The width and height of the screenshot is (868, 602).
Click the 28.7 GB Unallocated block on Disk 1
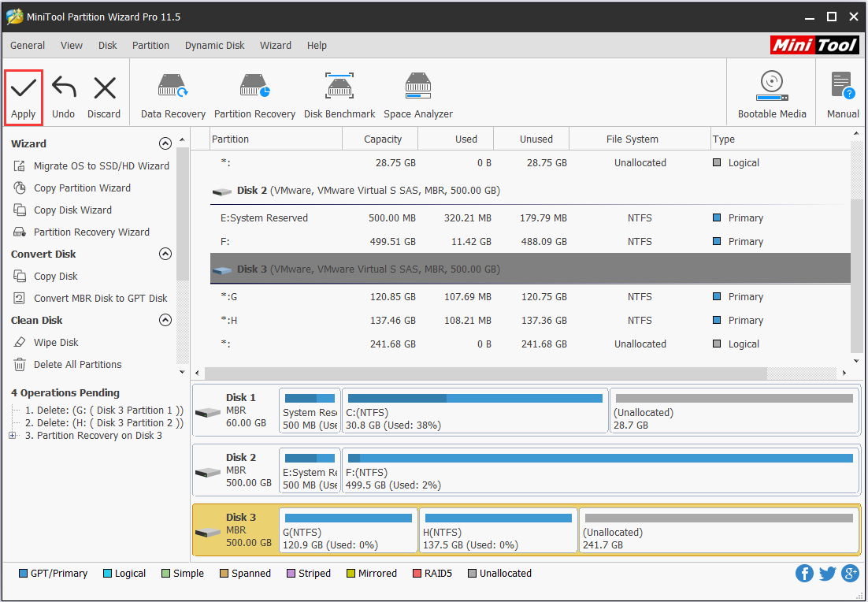734,411
